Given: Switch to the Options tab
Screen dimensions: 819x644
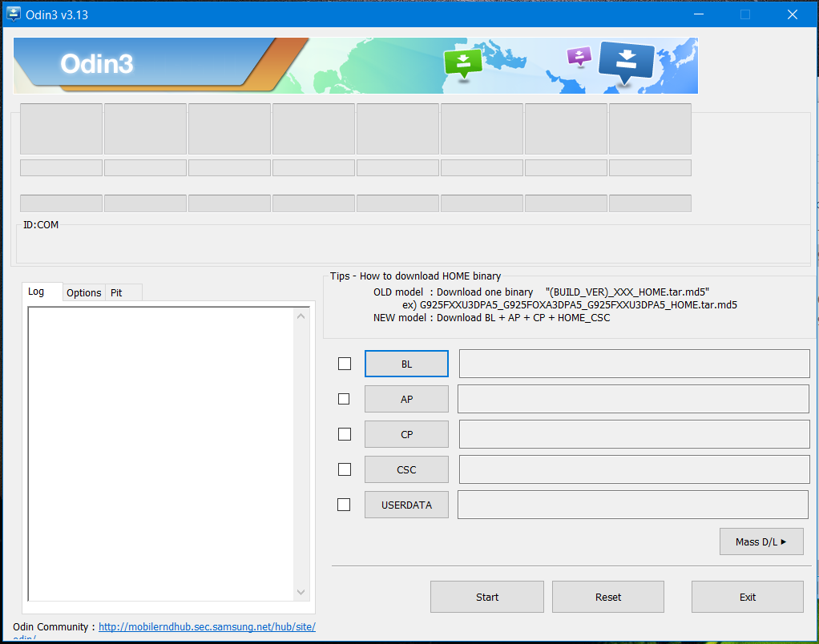Looking at the screenshot, I should [x=83, y=293].
